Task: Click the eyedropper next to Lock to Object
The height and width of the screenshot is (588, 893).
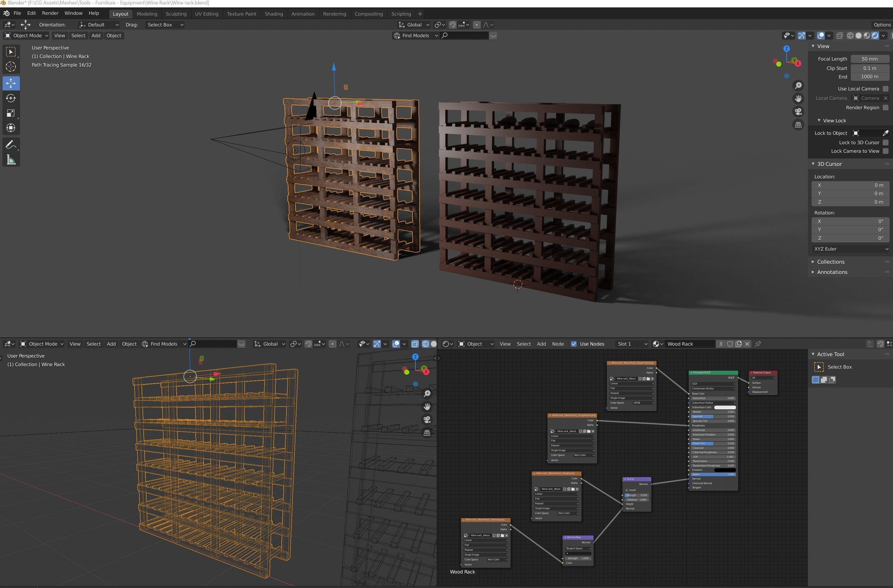Action: click(886, 133)
